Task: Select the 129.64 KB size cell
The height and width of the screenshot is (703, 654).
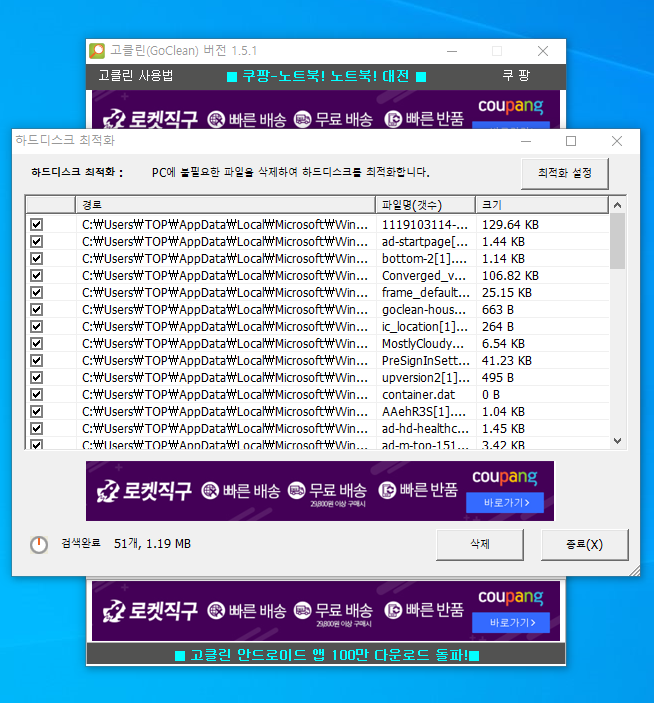Action: click(510, 224)
